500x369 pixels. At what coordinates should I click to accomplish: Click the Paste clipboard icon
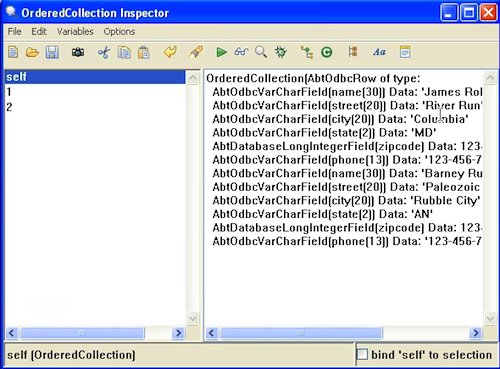tap(144, 52)
